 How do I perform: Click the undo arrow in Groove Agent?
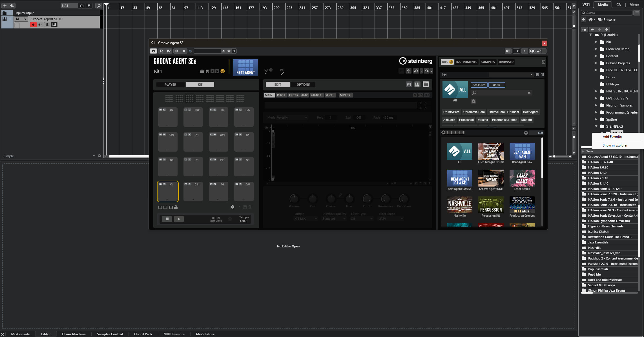416,71
